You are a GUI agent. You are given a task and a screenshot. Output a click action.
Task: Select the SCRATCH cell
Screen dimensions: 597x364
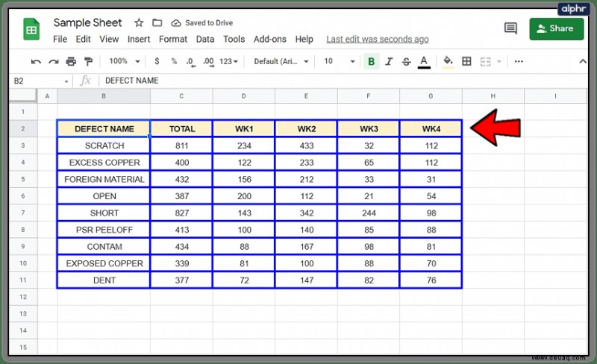(104, 146)
